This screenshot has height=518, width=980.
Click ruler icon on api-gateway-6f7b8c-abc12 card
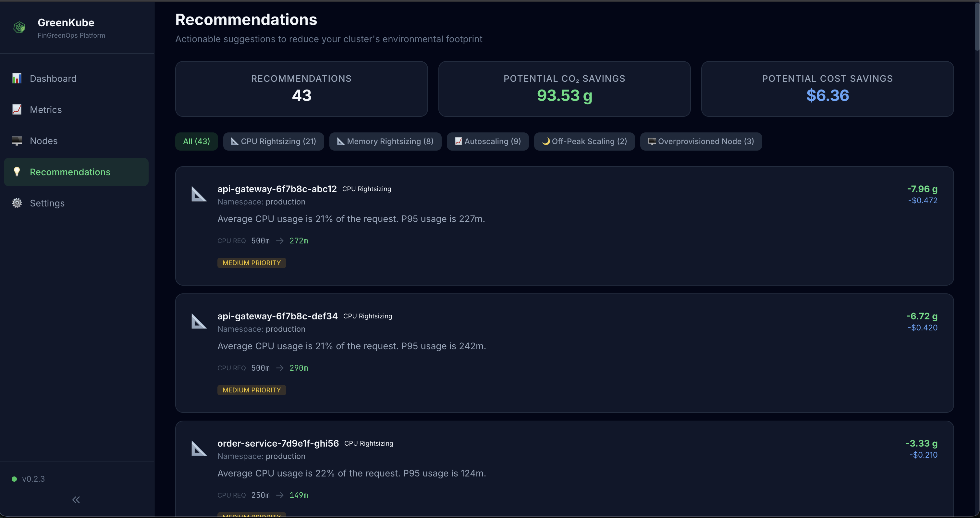tap(199, 194)
